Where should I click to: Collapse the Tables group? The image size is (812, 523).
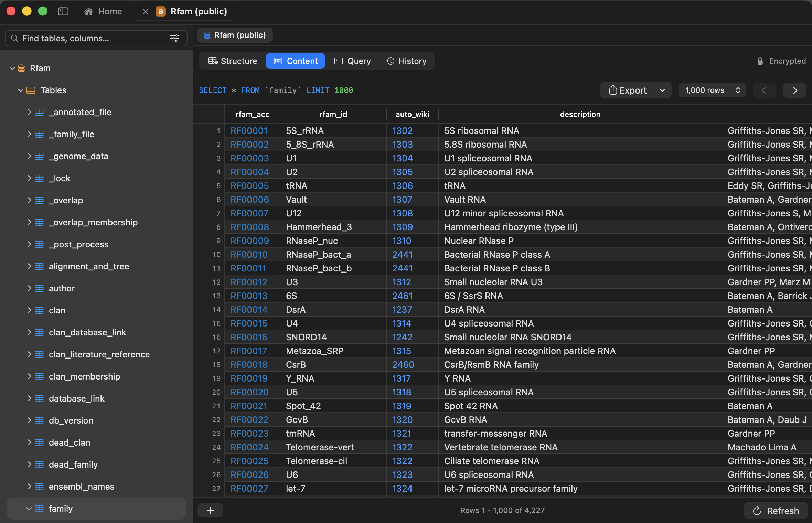coord(21,90)
